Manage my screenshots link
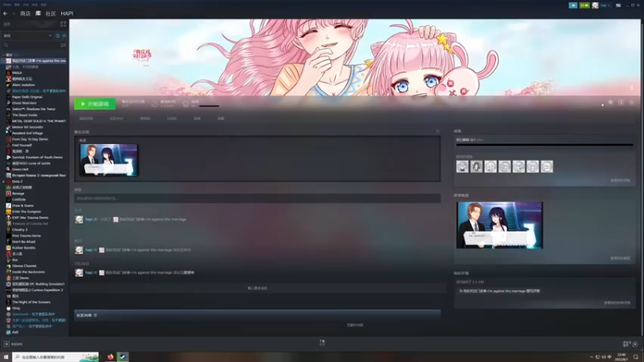 coord(620,258)
